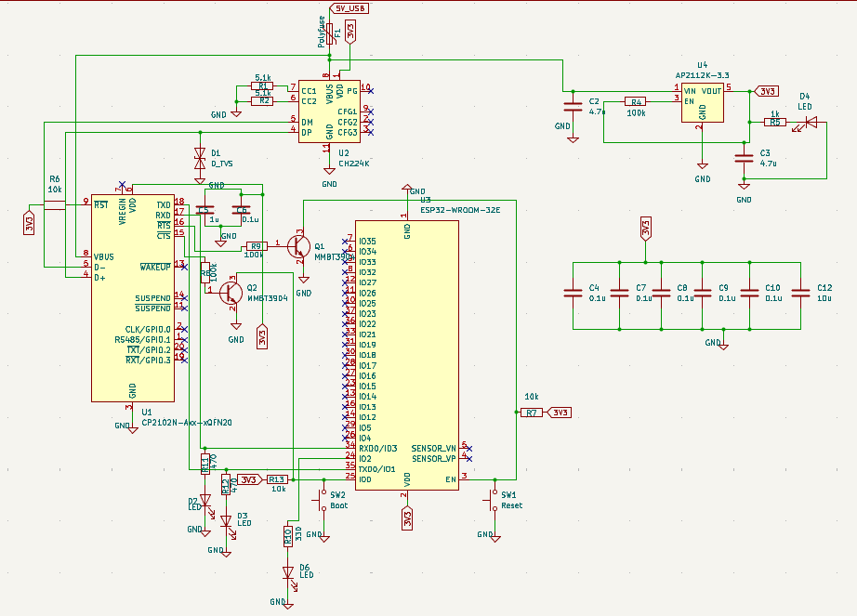Select capacitor C3 symbol
This screenshot has height=616, width=857.
coord(744,158)
